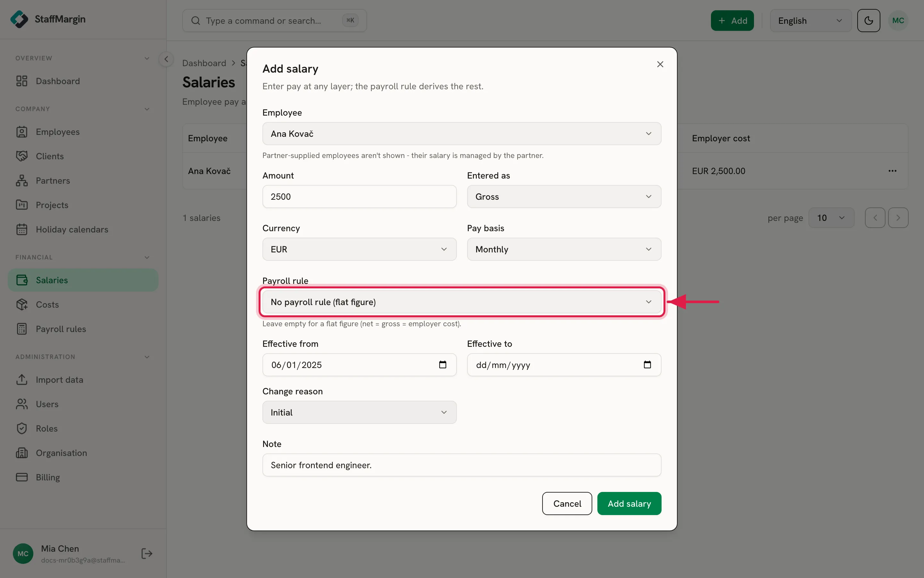The image size is (924, 578).
Task: Close the Add salary dialog
Action: [x=660, y=64]
